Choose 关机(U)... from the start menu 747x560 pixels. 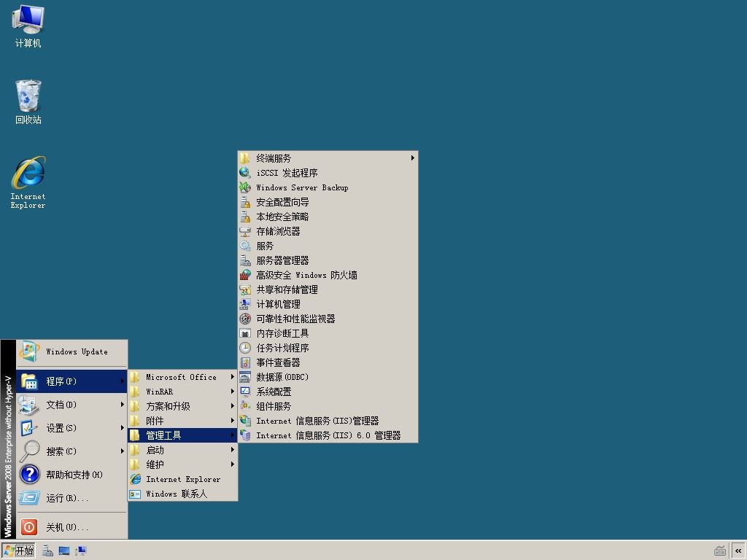coord(72,527)
